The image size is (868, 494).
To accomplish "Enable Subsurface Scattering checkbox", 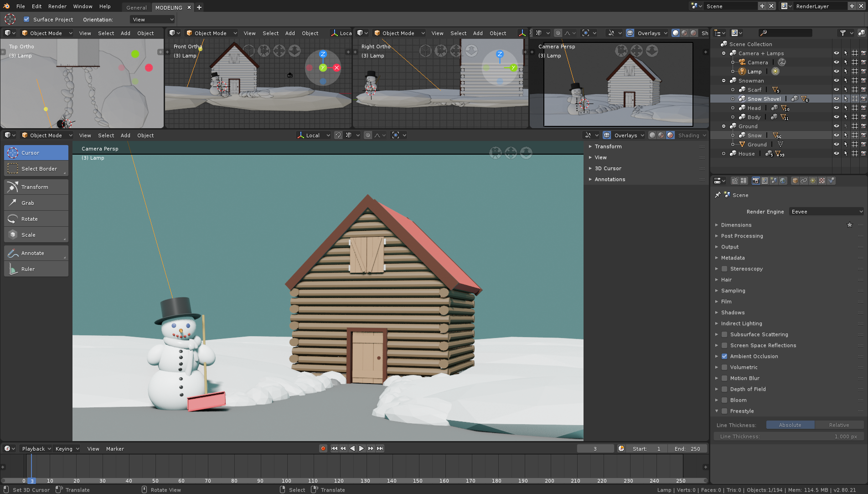I will pos(724,334).
